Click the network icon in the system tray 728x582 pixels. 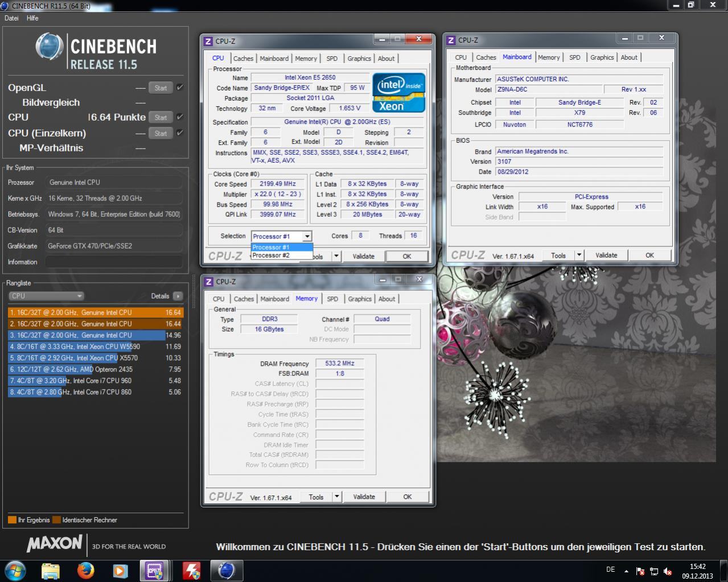coord(655,571)
